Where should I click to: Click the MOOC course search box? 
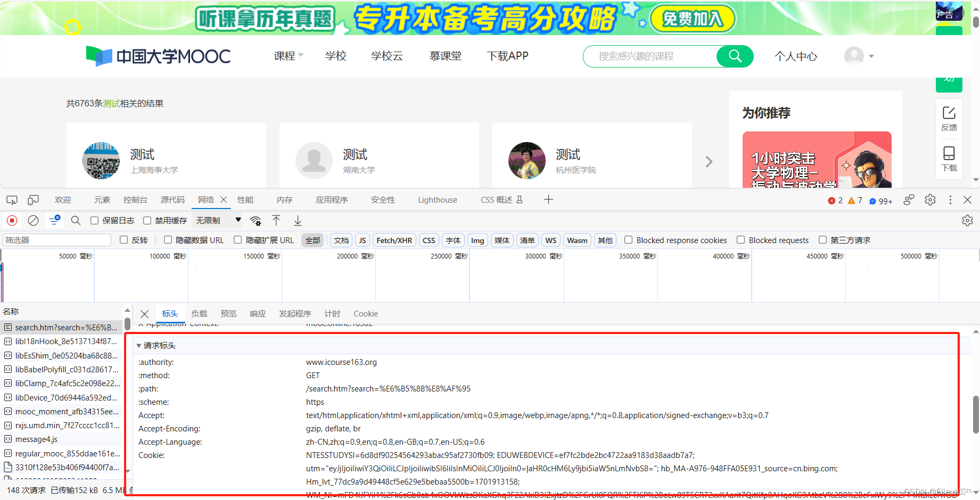(649, 56)
